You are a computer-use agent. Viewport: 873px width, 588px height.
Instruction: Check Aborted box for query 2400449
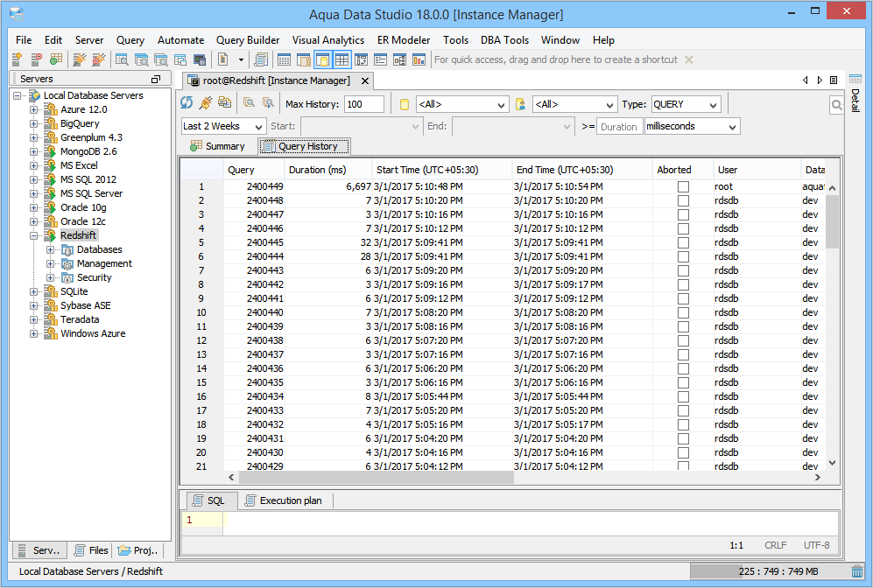point(683,187)
